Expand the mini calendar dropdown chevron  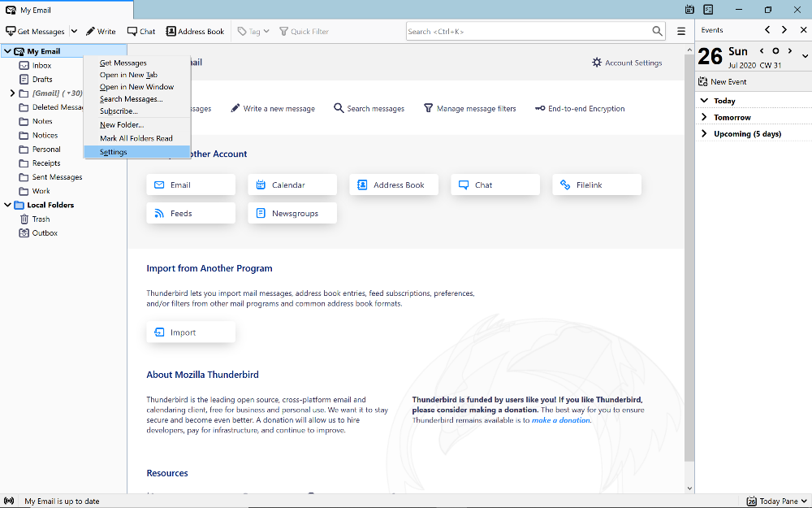coord(805,56)
